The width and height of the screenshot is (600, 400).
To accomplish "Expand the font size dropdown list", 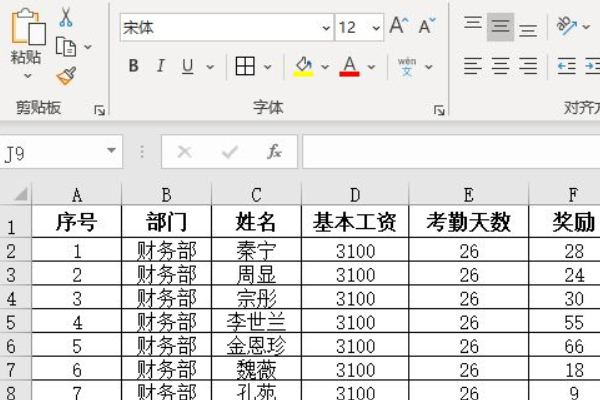I will click(376, 28).
